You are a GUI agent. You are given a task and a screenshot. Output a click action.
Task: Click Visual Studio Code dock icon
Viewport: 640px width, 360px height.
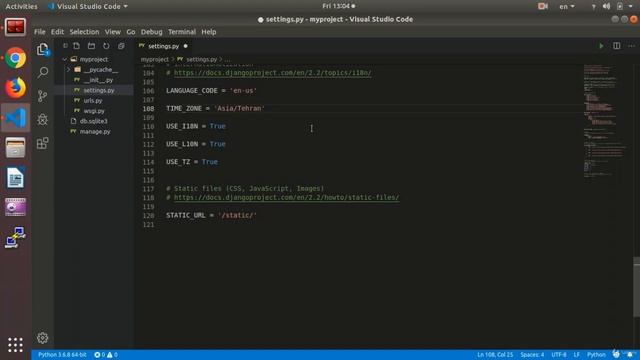[x=16, y=118]
